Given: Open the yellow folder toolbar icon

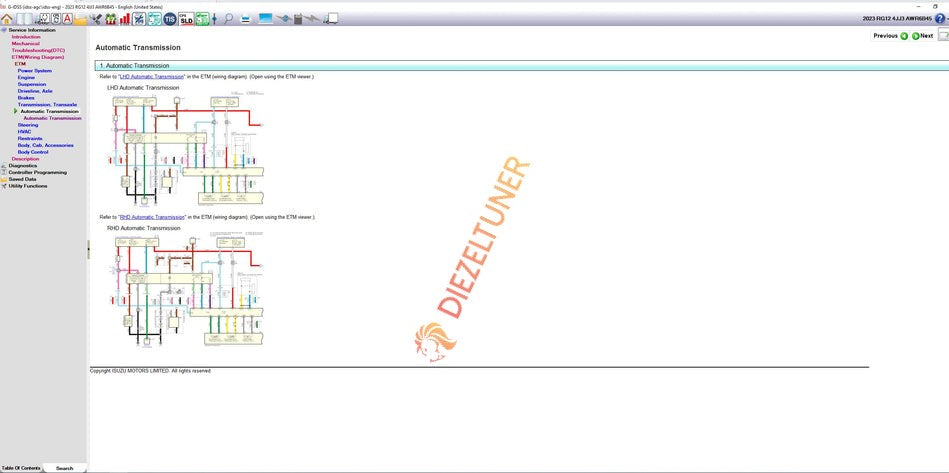Looking at the screenshot, I should click(x=80, y=19).
